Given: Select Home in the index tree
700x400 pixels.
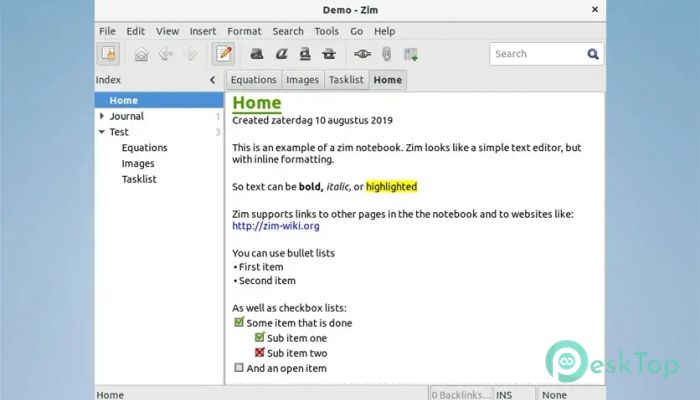Looking at the screenshot, I should pos(159,100).
